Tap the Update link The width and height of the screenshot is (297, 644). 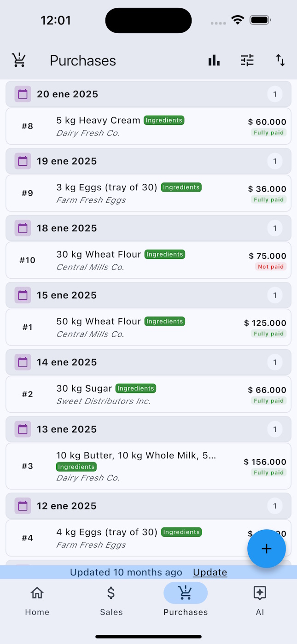[210, 572]
